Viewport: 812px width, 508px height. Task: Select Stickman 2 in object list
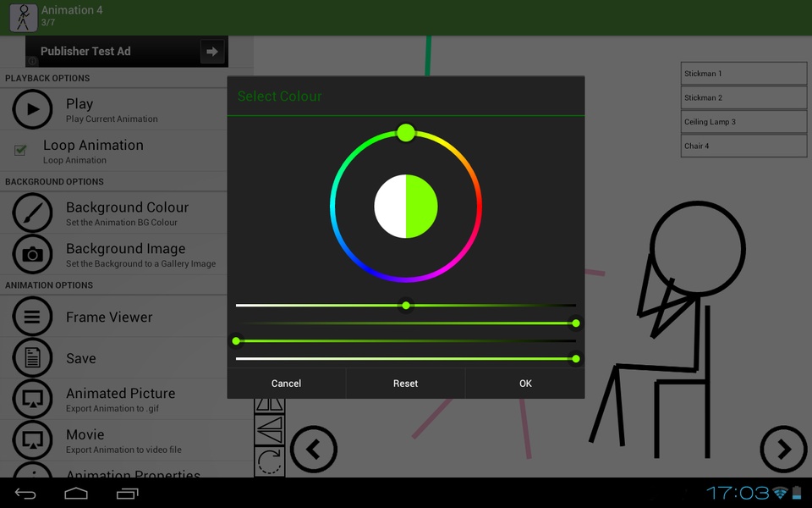click(x=743, y=97)
